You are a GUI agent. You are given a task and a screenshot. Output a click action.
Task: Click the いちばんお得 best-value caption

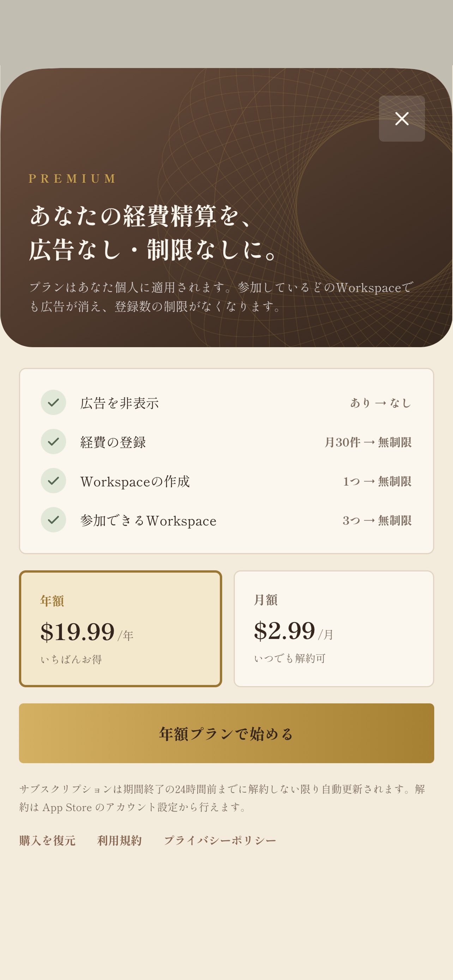pos(71,659)
